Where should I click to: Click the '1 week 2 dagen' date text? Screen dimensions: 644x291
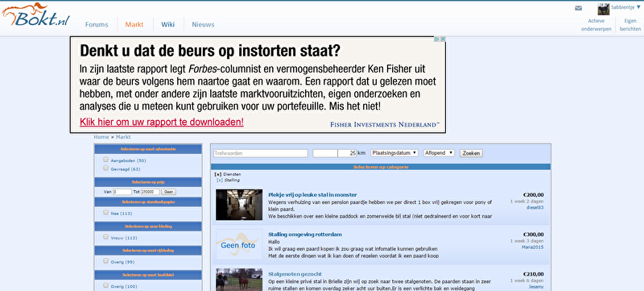(x=527, y=202)
